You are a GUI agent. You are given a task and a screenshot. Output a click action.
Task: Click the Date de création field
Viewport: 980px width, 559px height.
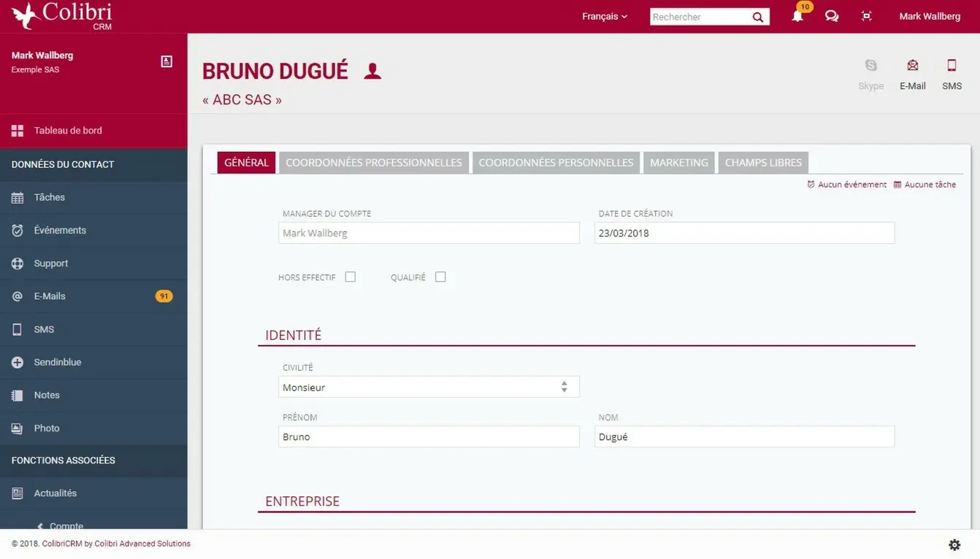(744, 233)
